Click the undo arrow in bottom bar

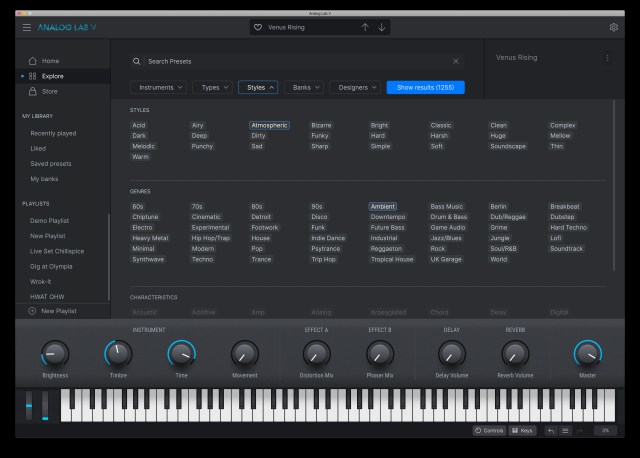[x=551, y=431]
